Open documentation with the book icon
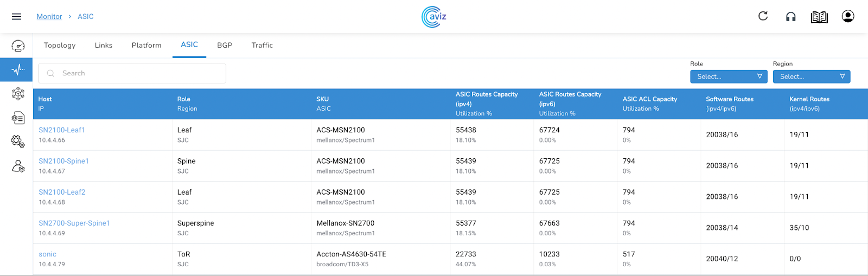Viewport: 868px width, 276px height. point(819,17)
